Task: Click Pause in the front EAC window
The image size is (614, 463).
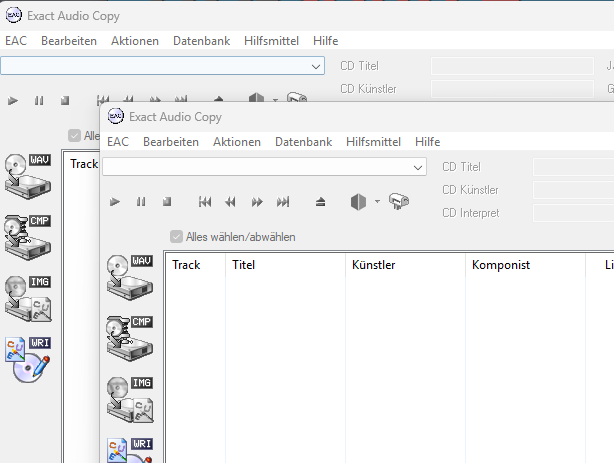Action: point(141,202)
